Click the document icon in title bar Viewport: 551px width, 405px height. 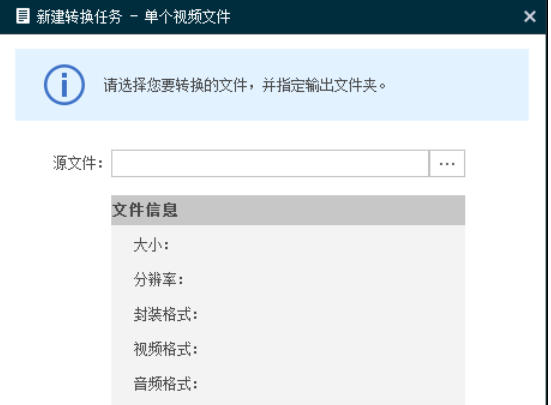coord(23,17)
